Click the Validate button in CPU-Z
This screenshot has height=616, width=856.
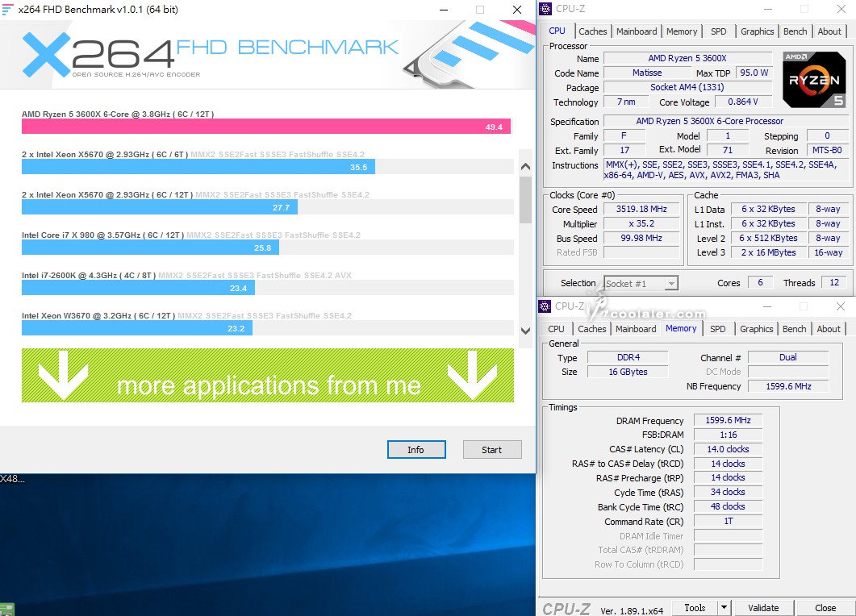[x=763, y=607]
